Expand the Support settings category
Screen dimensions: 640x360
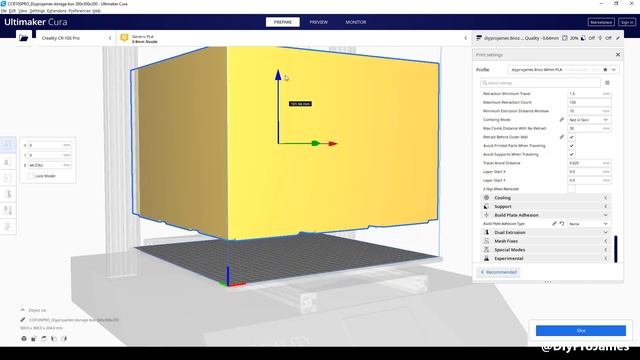click(x=546, y=207)
